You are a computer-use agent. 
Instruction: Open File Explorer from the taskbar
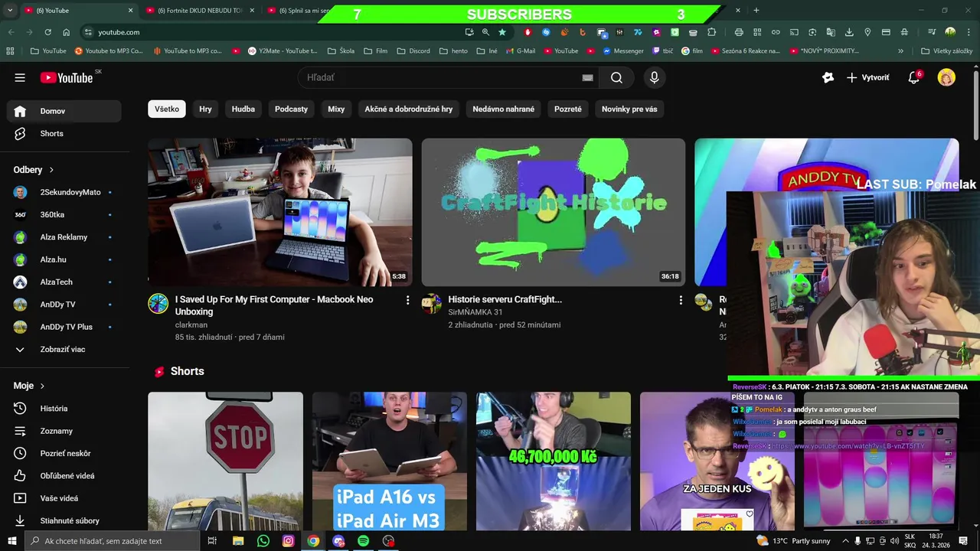238,541
